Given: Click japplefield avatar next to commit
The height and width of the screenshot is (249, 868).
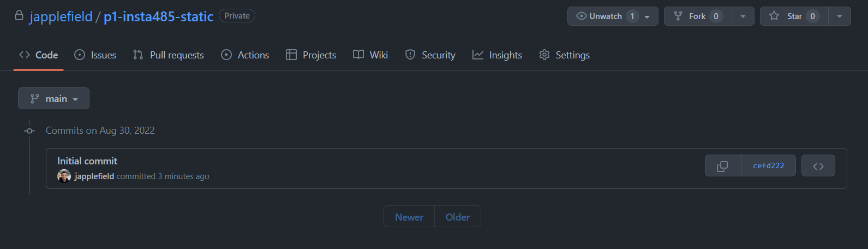Looking at the screenshot, I should pos(64,176).
